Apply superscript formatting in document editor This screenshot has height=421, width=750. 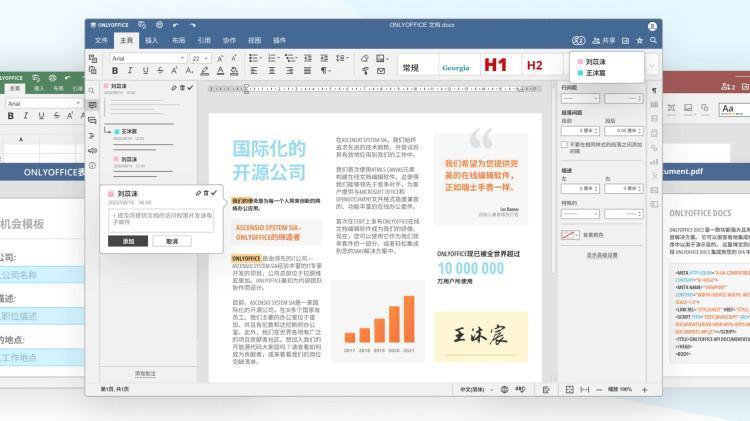pyautogui.click(x=175, y=71)
